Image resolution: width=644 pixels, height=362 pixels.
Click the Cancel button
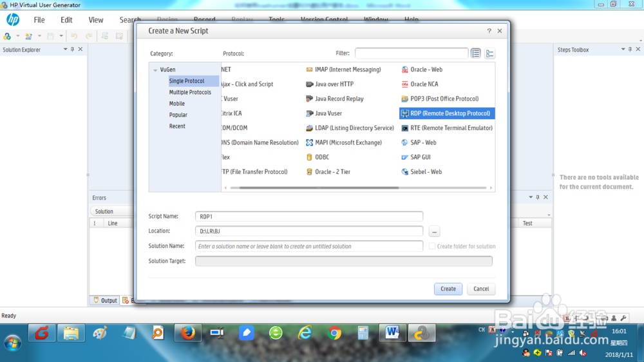click(x=481, y=289)
